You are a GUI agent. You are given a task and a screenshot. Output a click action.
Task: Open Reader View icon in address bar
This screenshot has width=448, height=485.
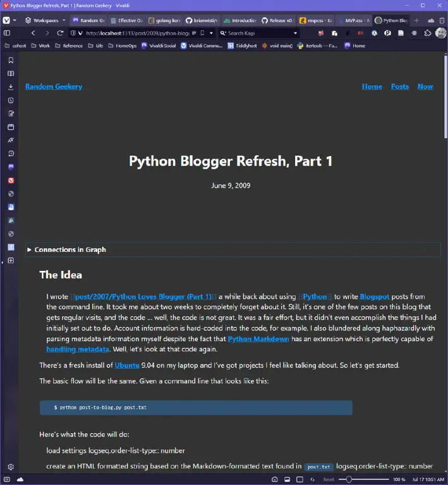click(x=194, y=33)
